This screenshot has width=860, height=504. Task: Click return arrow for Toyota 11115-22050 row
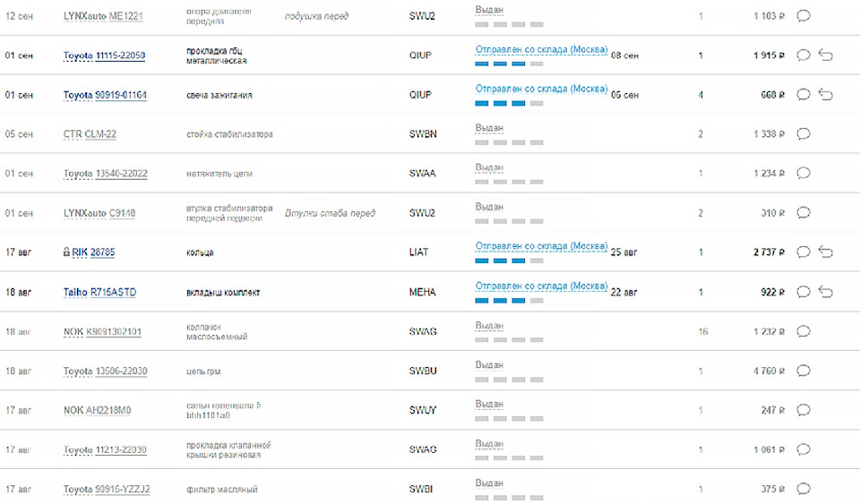[x=826, y=56]
